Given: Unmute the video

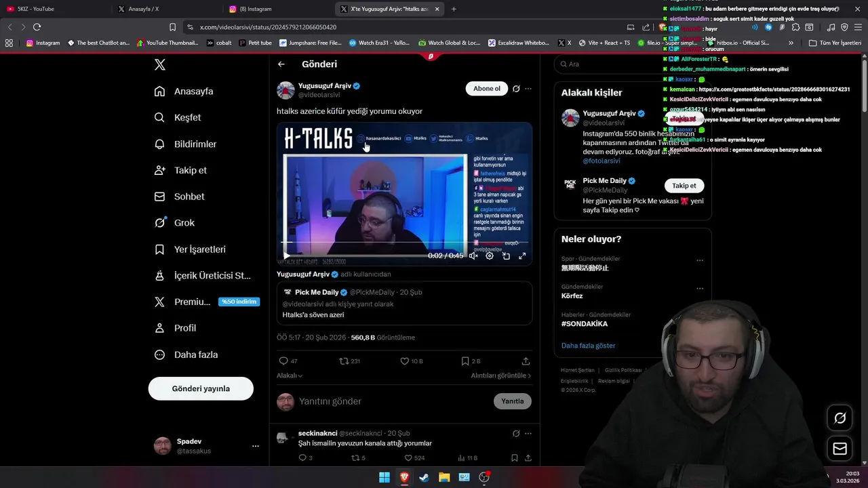Looking at the screenshot, I should [x=473, y=256].
